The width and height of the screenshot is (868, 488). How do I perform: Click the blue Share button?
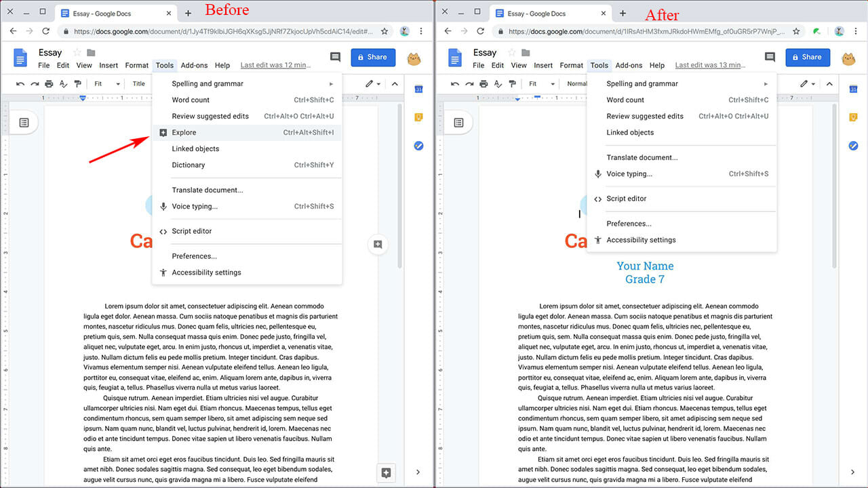coord(373,58)
